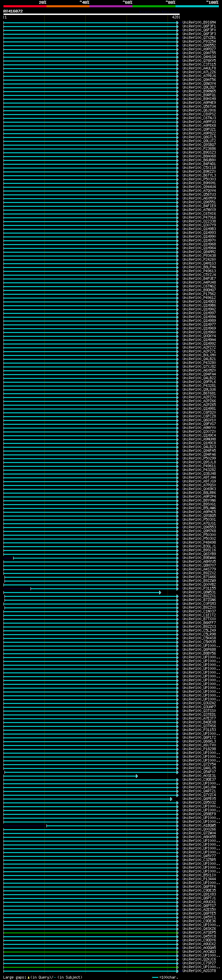The width and height of the screenshot is (222, 980).
Task: Open hit UniRef100_P93254
Action: click(199, 41)
